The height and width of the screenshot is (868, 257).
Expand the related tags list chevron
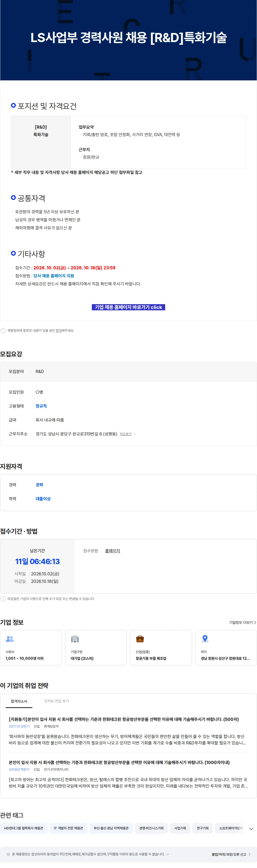[x=251, y=829]
